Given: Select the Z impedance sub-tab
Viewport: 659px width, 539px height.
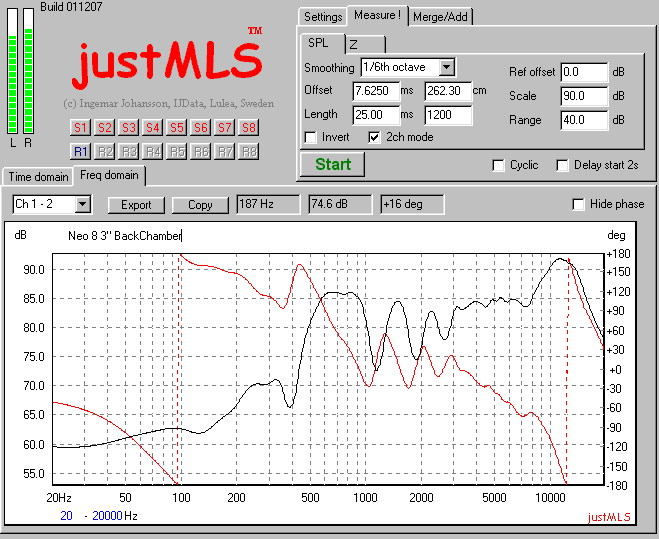Looking at the screenshot, I should (365, 45).
